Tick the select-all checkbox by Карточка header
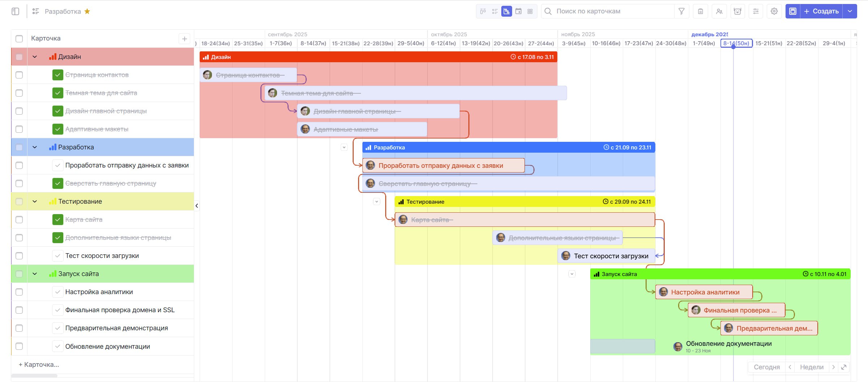 [x=19, y=39]
